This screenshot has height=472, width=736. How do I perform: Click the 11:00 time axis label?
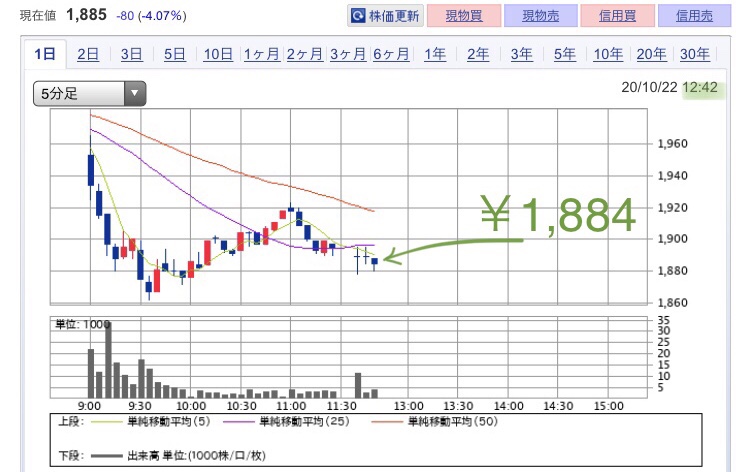click(291, 406)
